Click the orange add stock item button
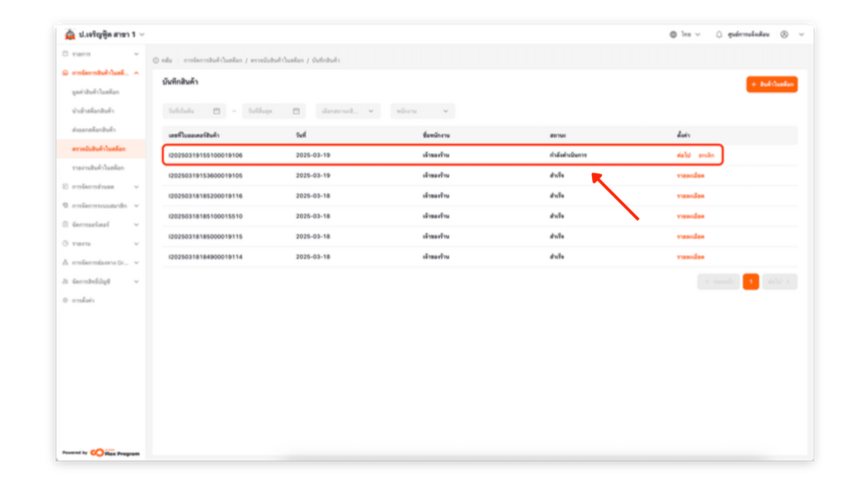 tap(772, 84)
